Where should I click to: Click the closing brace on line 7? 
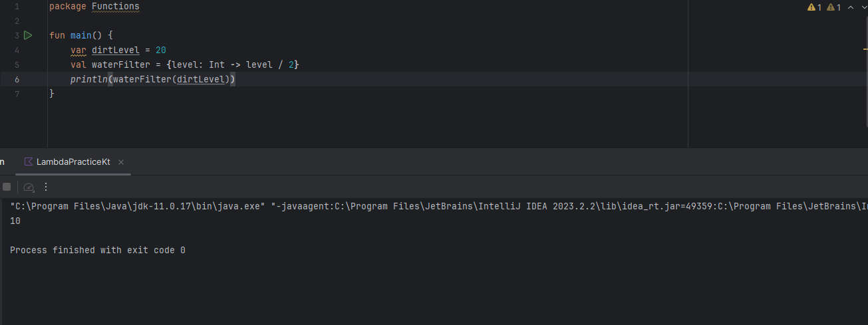(x=52, y=94)
